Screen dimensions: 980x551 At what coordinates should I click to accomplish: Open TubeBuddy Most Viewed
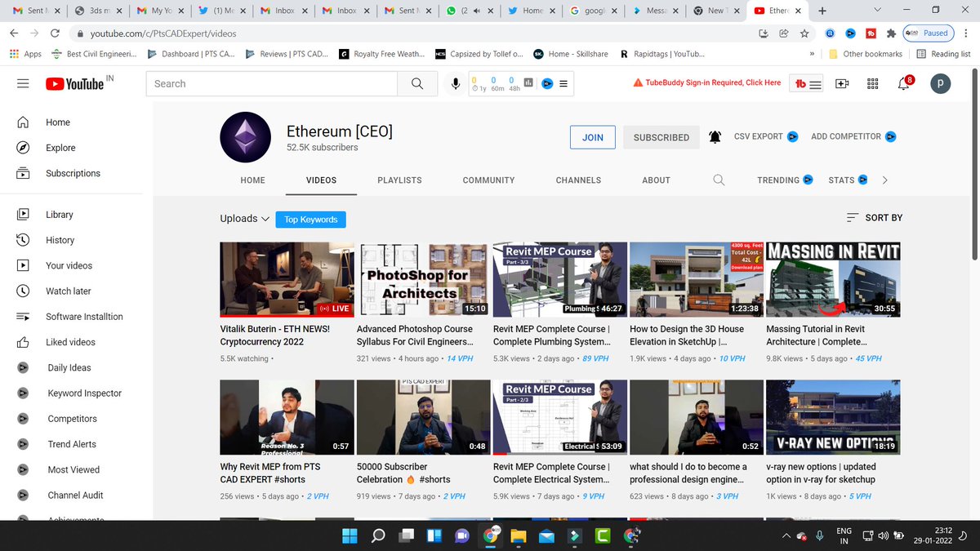tap(73, 469)
